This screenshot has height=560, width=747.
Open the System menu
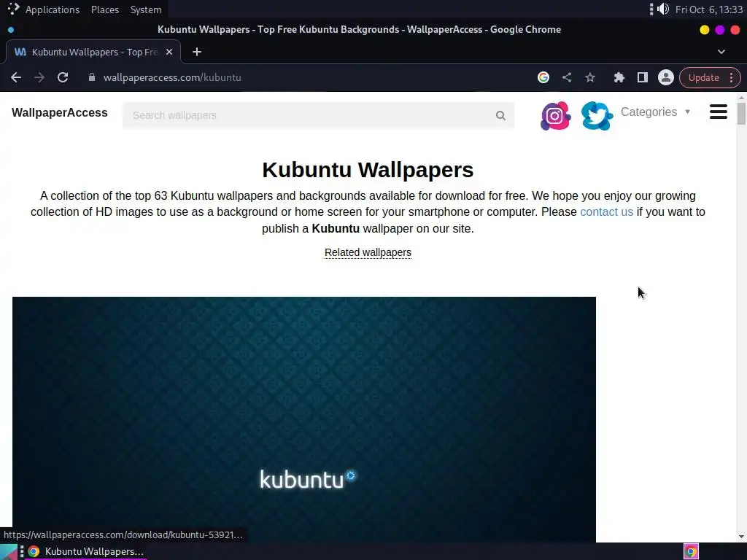(x=146, y=9)
